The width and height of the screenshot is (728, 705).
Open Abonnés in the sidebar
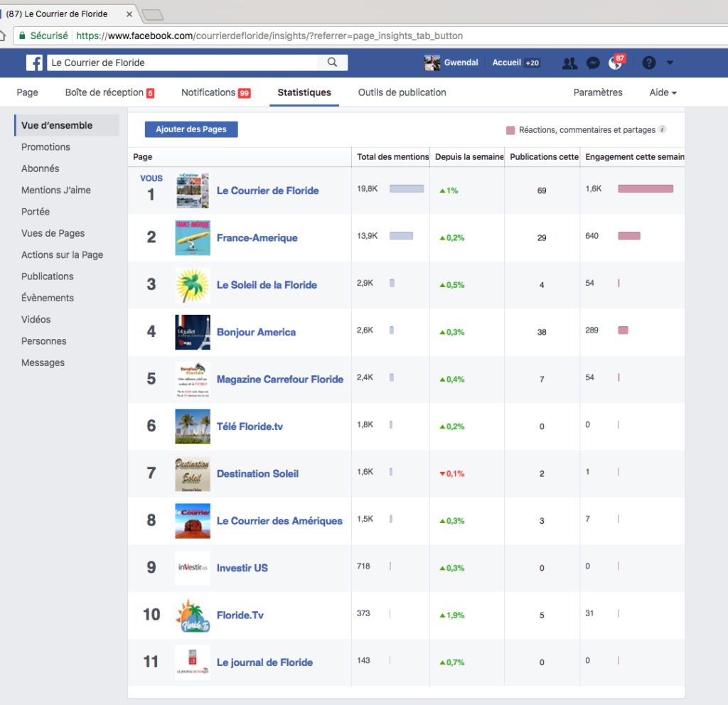[x=41, y=168]
